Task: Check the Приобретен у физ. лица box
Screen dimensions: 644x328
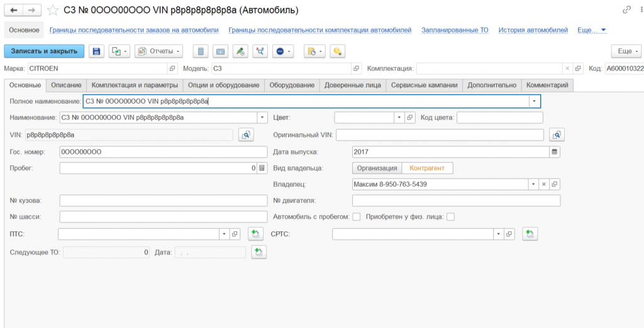Action: tap(450, 217)
